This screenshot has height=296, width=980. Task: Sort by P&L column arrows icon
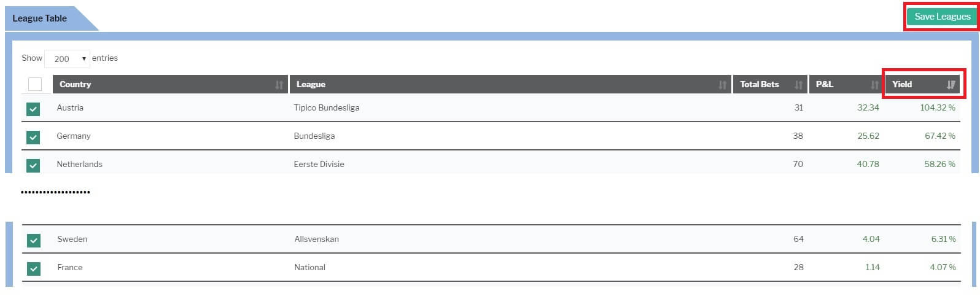click(x=875, y=85)
